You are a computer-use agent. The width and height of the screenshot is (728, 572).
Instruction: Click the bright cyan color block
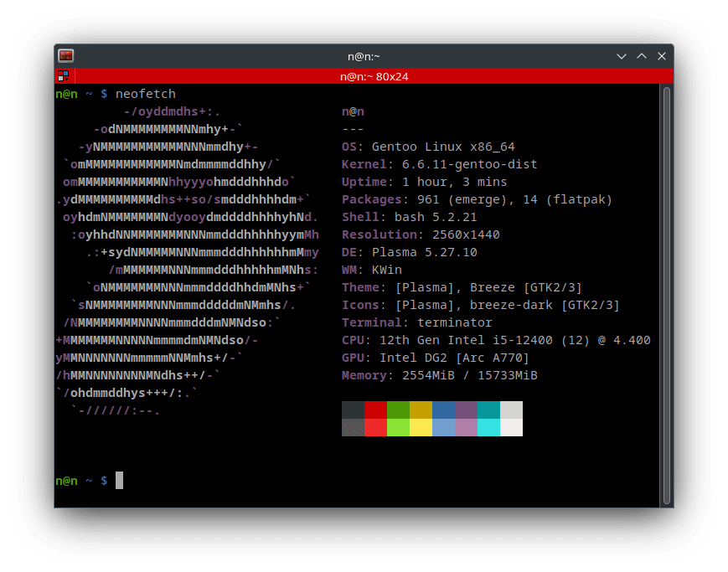point(489,428)
